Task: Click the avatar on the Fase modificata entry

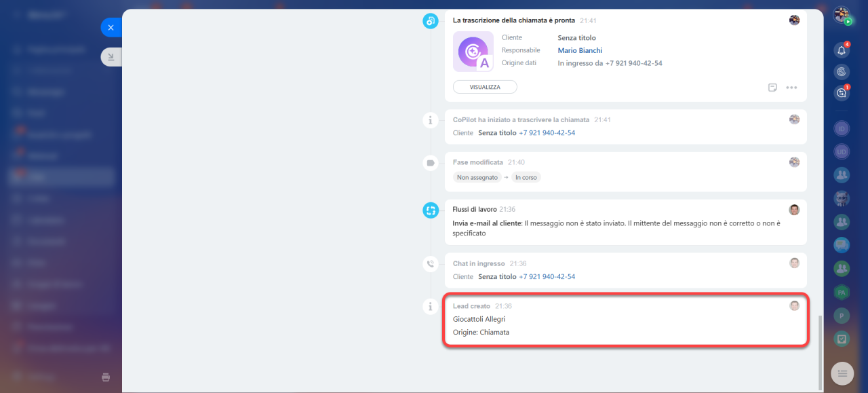Action: 795,162
